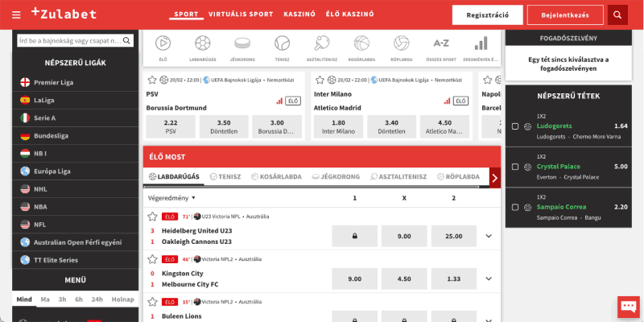This screenshot has height=322, width=644.
Task: Switch to live TENISZ tab
Action: tap(225, 176)
